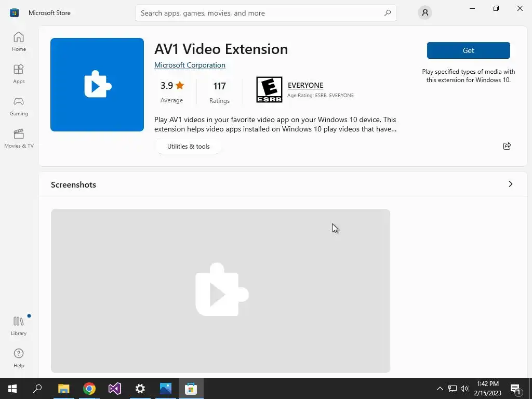Click Microsoft Store taskbar icon
The image size is (532, 399).
pos(191,389)
